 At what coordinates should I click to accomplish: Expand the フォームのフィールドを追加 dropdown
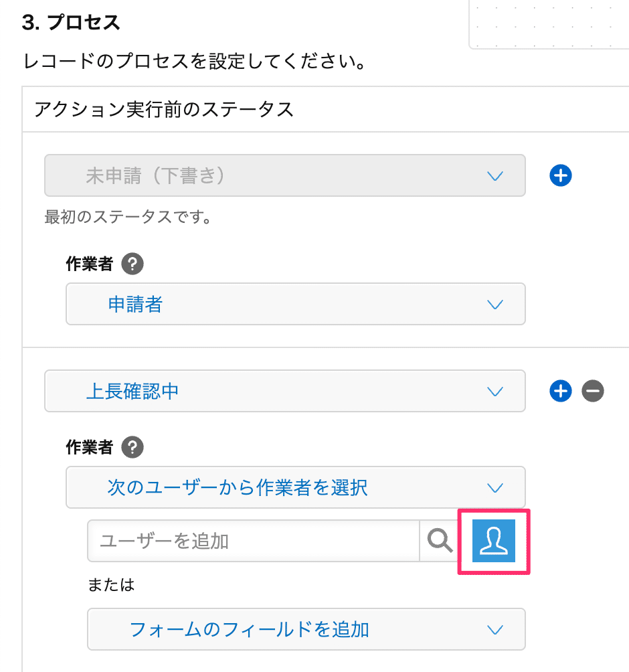[306, 629]
